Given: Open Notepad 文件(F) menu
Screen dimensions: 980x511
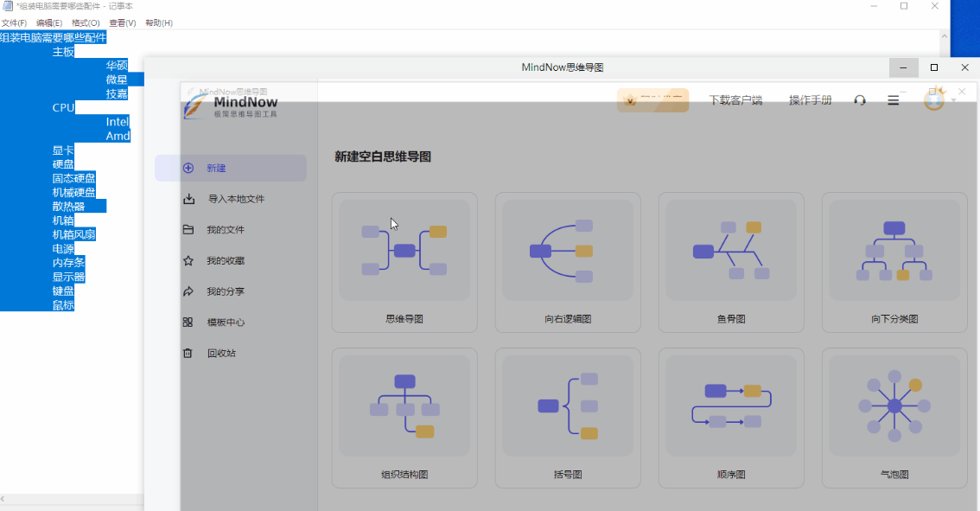Looking at the screenshot, I should point(14,22).
